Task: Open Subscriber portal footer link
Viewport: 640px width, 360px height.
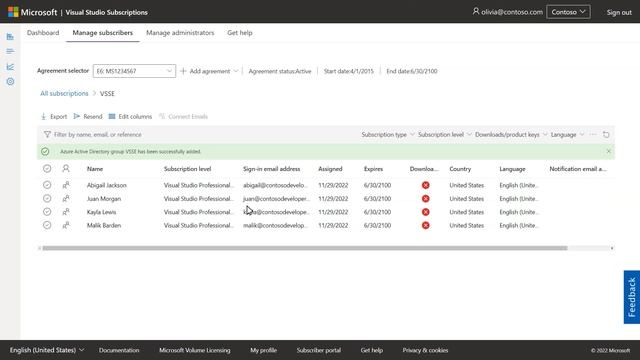Action: pyautogui.click(x=318, y=350)
